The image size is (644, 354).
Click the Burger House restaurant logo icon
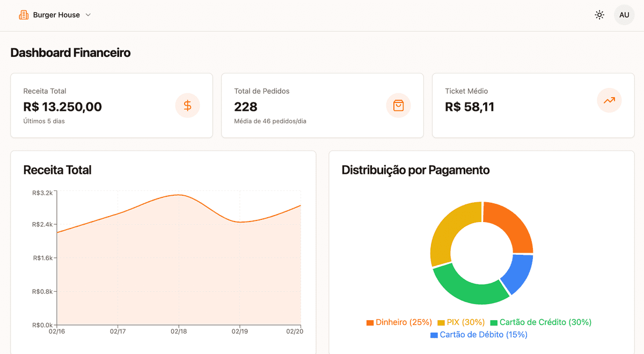tap(23, 14)
